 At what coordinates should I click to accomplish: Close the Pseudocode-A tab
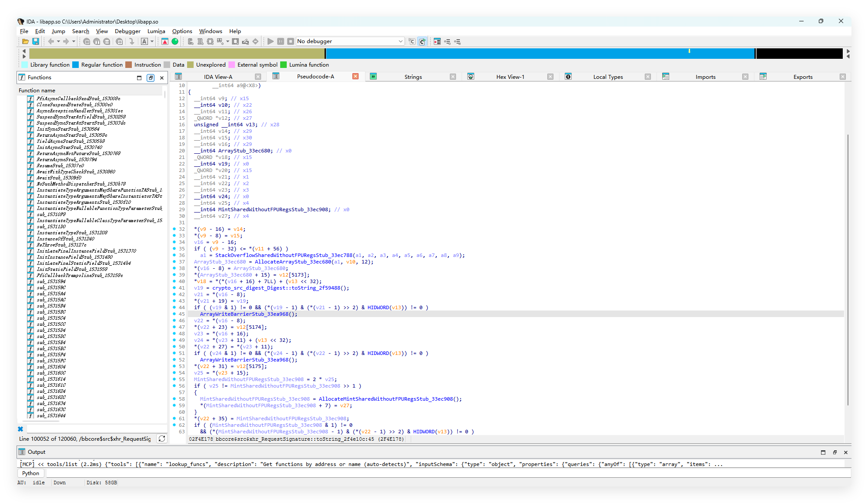pos(355,77)
